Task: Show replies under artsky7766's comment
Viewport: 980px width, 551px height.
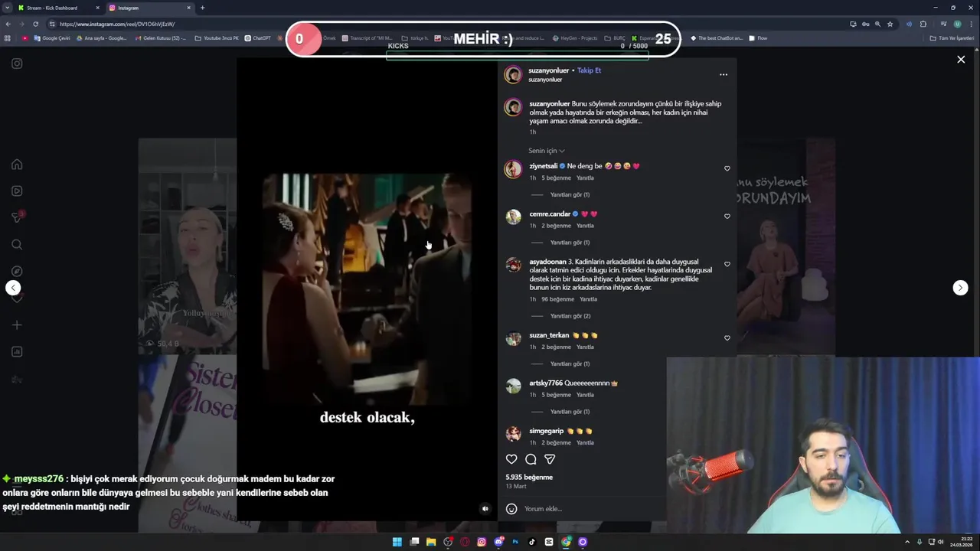Action: pos(570,412)
